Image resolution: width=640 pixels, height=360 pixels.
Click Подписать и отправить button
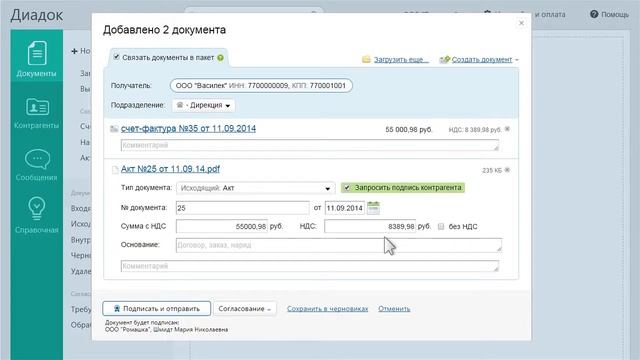point(157,309)
